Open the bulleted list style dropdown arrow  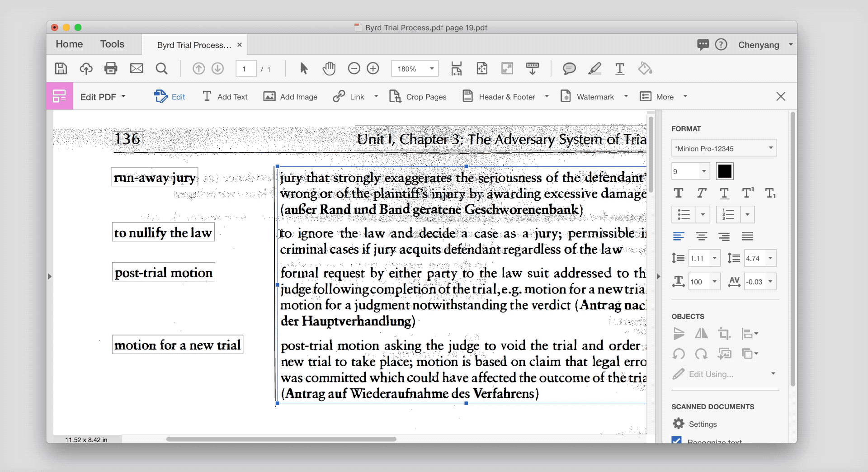[x=703, y=214]
